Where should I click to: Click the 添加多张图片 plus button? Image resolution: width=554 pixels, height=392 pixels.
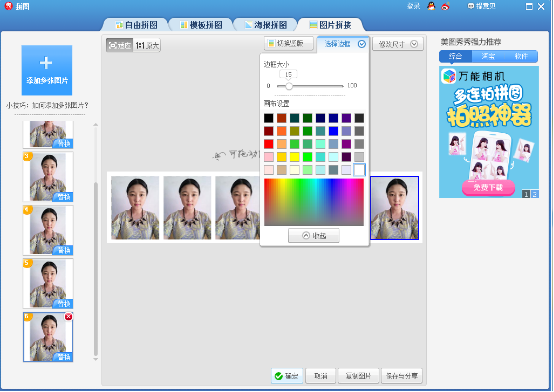(47, 70)
